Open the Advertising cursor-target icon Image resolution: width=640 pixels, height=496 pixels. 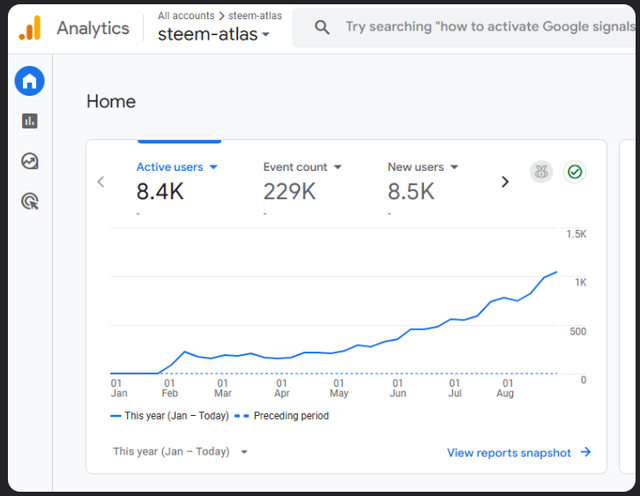point(29,202)
